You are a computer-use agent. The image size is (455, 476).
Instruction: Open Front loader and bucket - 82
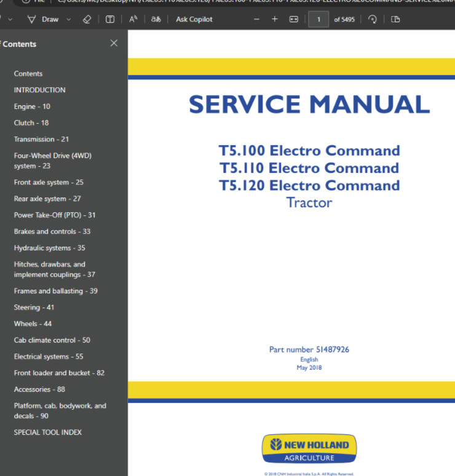pos(59,373)
